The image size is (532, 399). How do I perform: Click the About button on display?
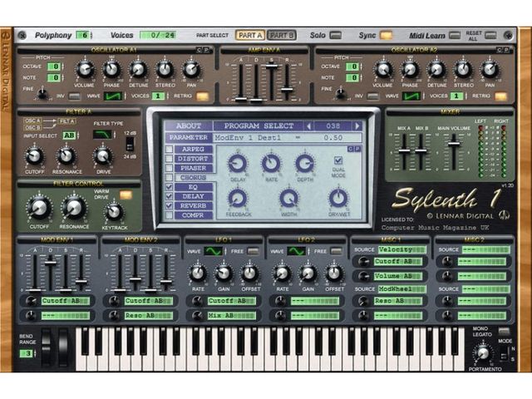189,126
